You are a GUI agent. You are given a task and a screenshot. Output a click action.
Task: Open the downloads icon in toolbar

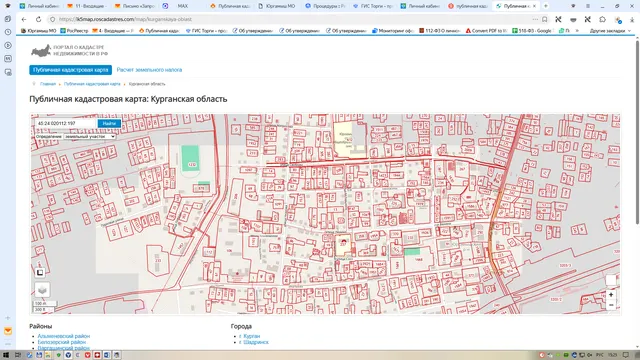[632, 19]
